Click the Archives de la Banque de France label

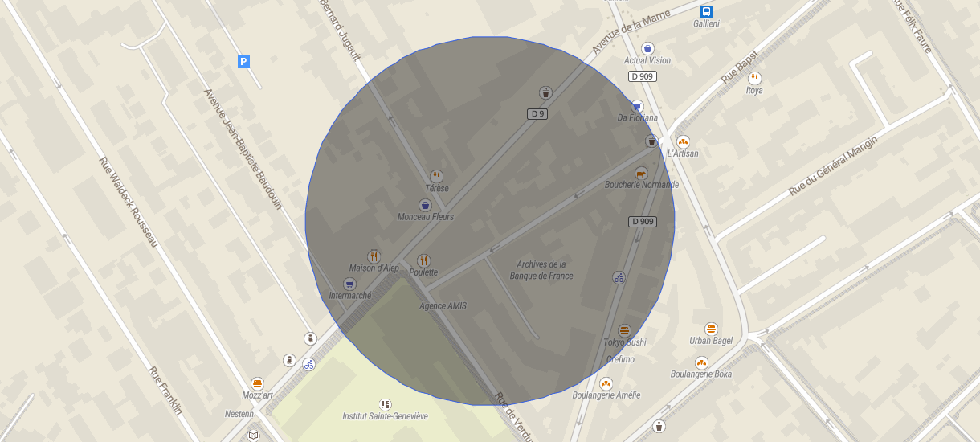(541, 270)
